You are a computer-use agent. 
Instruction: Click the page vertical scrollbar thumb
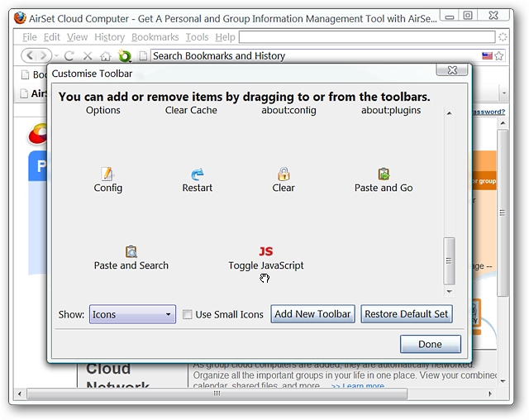pos(503,212)
